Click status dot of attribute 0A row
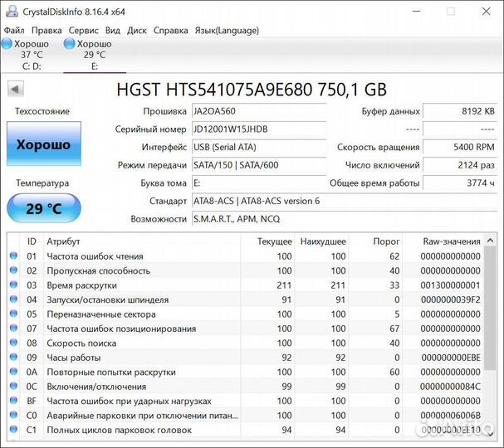The width and height of the screenshot is (504, 448). (x=13, y=371)
